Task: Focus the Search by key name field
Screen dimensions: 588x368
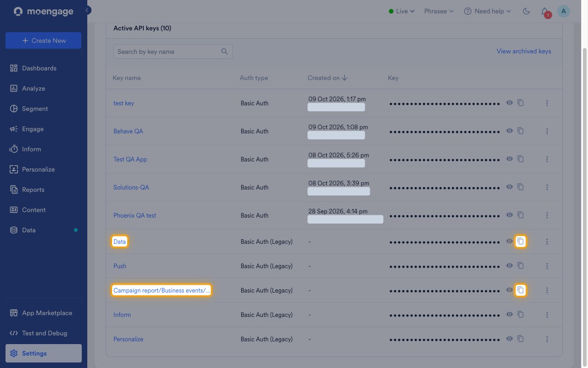Action: 173,52
